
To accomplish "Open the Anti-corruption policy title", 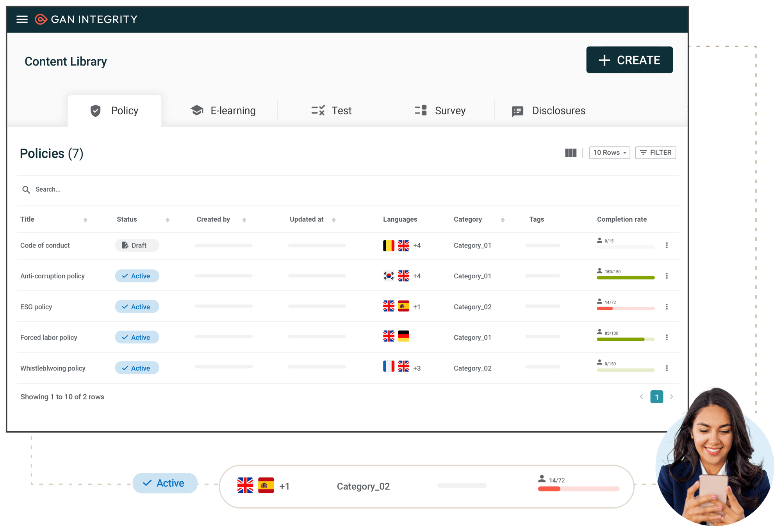I will (52, 276).
